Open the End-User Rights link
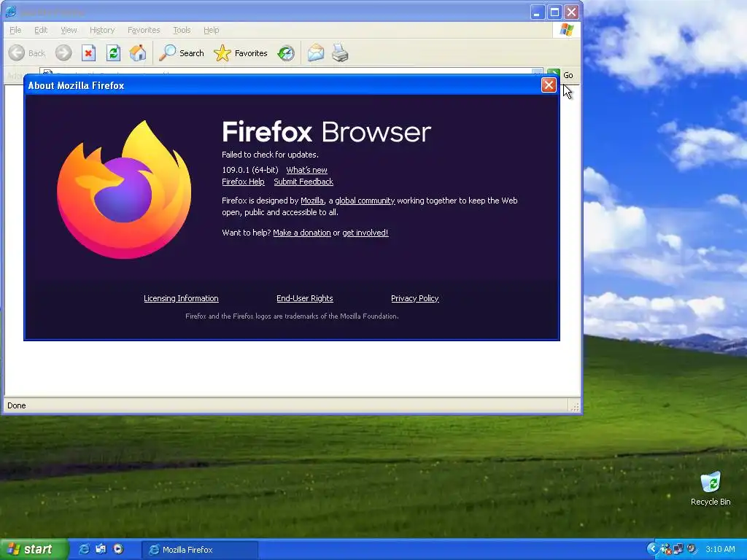747x560 pixels. coord(305,298)
